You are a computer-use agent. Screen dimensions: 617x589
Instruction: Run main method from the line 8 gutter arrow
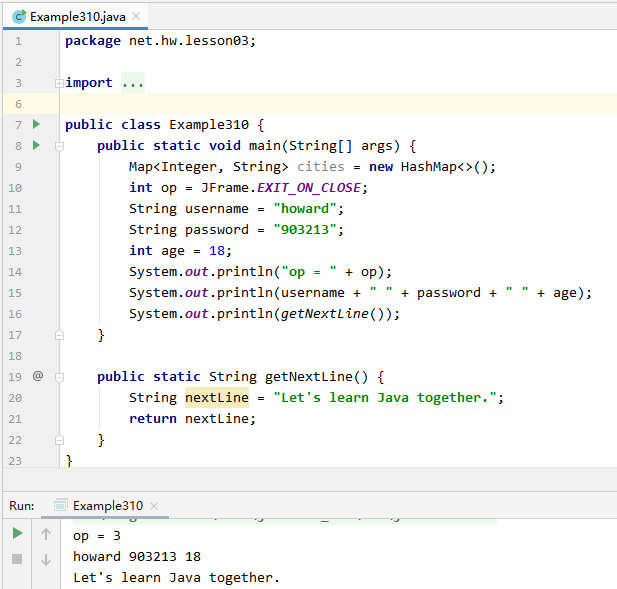pyautogui.click(x=36, y=145)
